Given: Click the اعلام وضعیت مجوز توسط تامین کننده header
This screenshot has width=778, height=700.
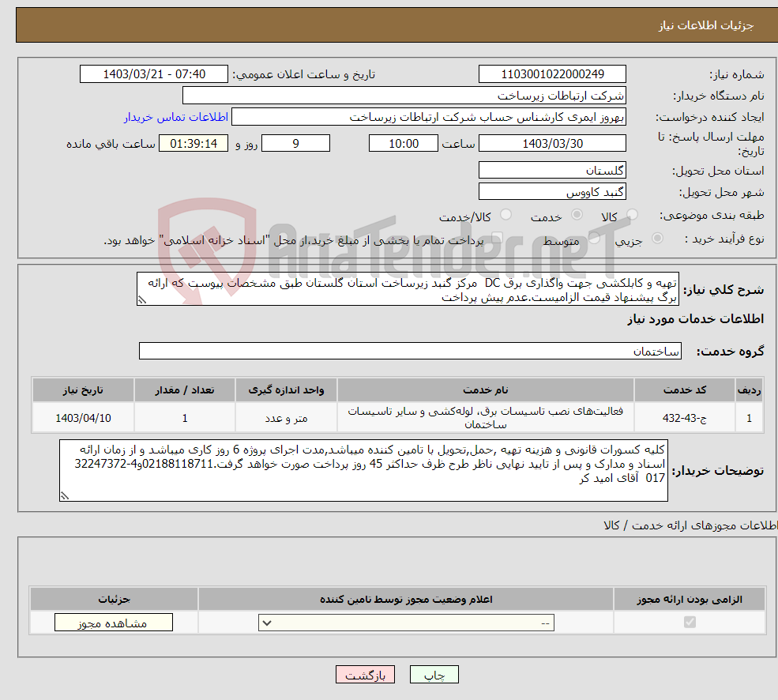Looking at the screenshot, I should pos(406,599).
